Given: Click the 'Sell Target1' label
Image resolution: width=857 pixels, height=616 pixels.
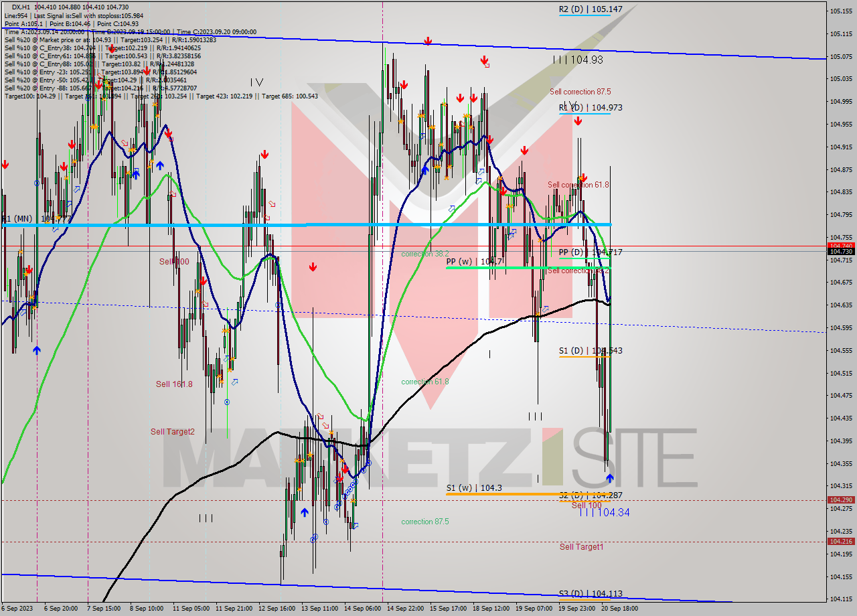Looking at the screenshot, I should point(581,547).
